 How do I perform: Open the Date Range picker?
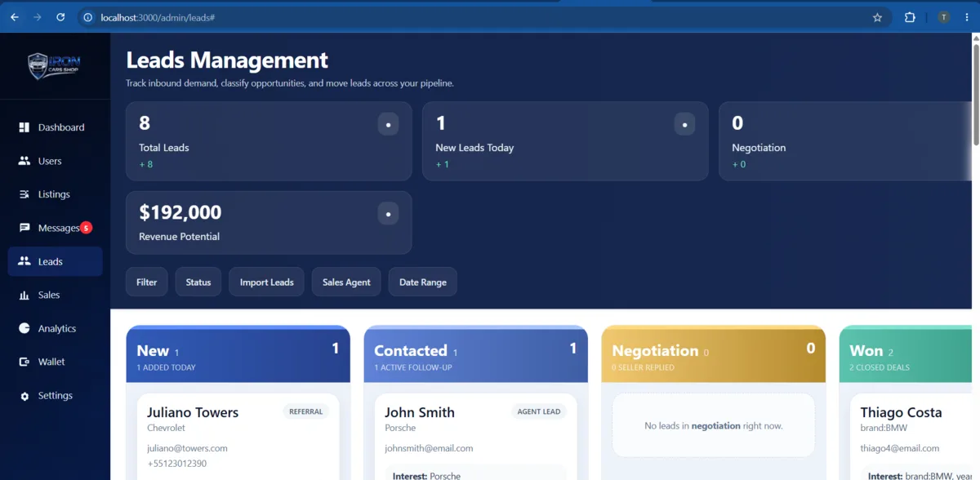(423, 282)
